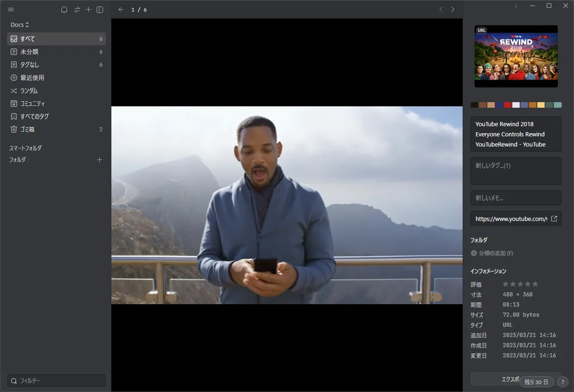Click the 残り 30 日 trial badge

[x=537, y=382]
